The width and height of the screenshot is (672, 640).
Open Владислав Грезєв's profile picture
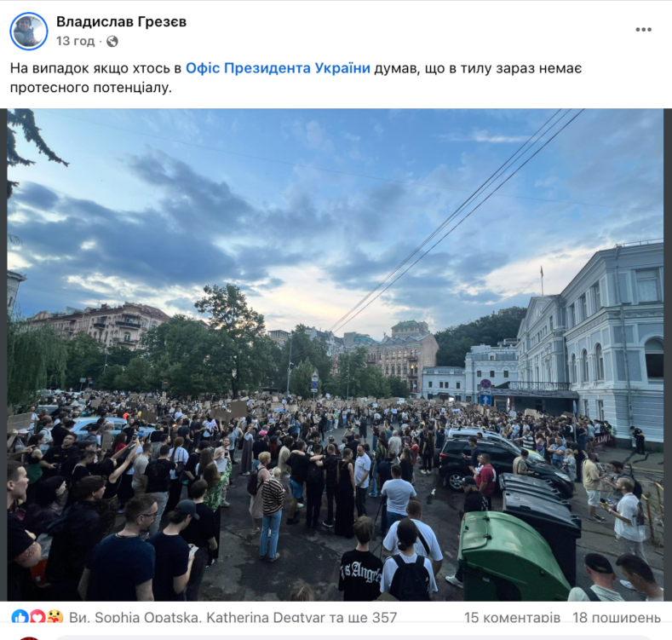tap(29, 31)
